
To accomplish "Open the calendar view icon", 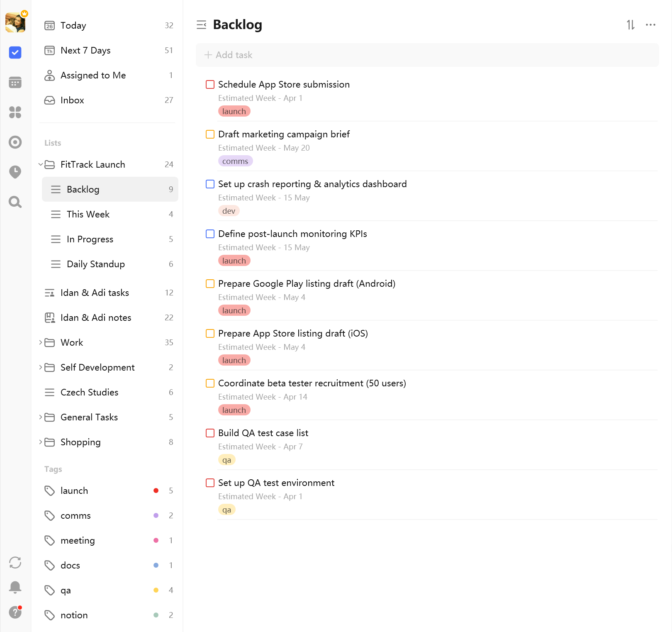I will click(15, 83).
